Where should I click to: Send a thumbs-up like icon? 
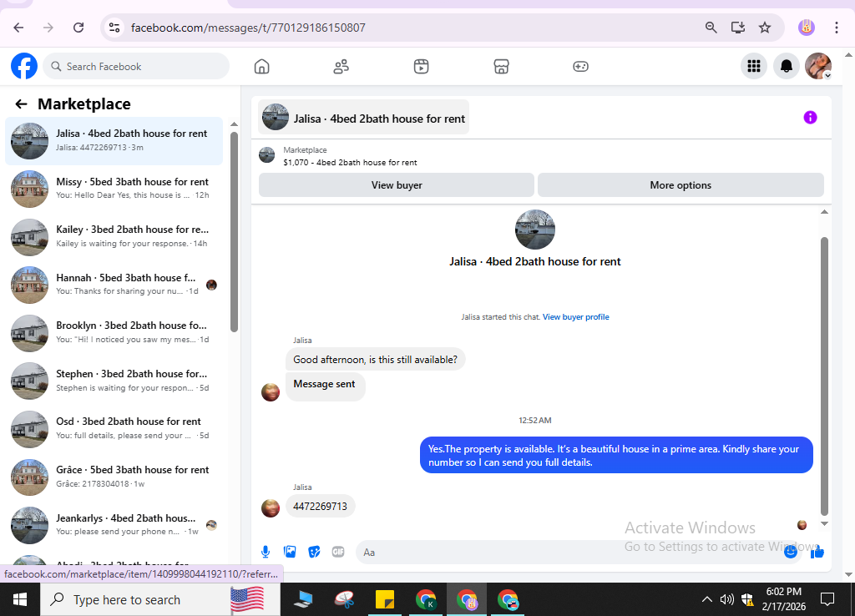tap(817, 552)
